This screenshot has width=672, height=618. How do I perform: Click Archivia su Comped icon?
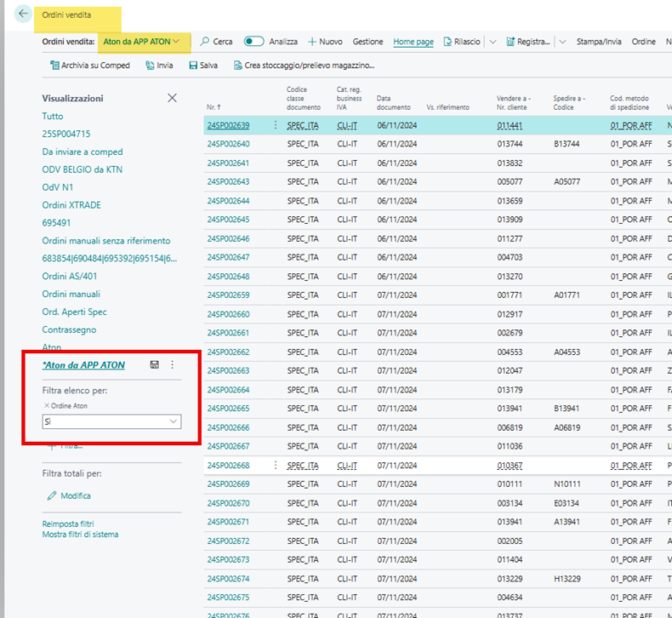pos(54,66)
